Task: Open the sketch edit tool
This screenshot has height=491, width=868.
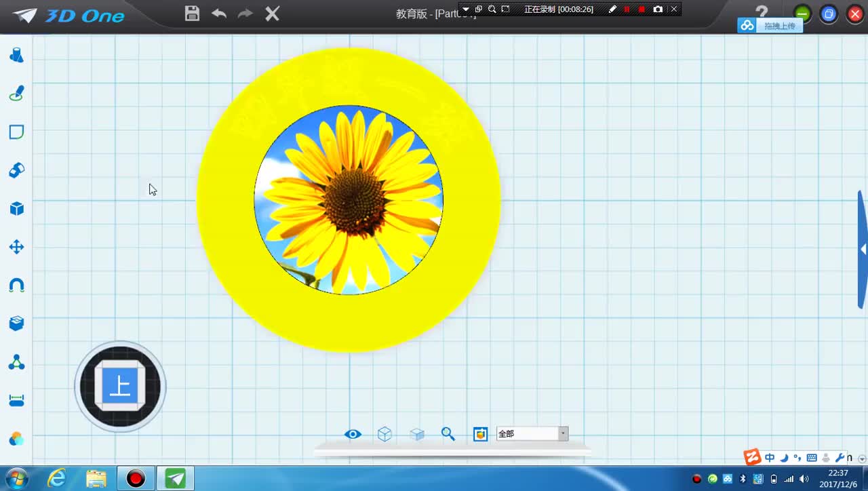Action: tap(16, 132)
